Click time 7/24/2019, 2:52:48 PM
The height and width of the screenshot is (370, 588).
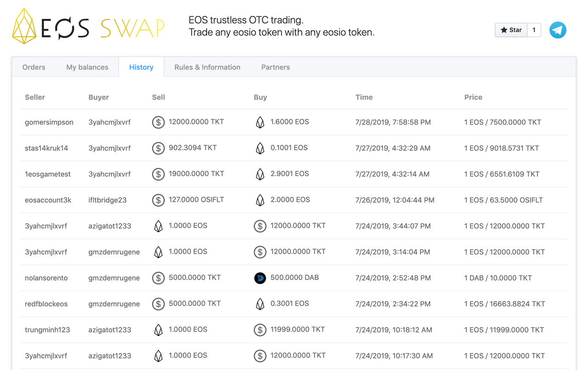click(x=393, y=278)
